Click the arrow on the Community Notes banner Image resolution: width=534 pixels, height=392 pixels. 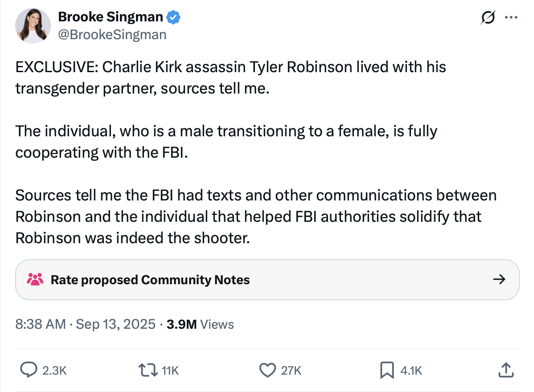(x=499, y=279)
